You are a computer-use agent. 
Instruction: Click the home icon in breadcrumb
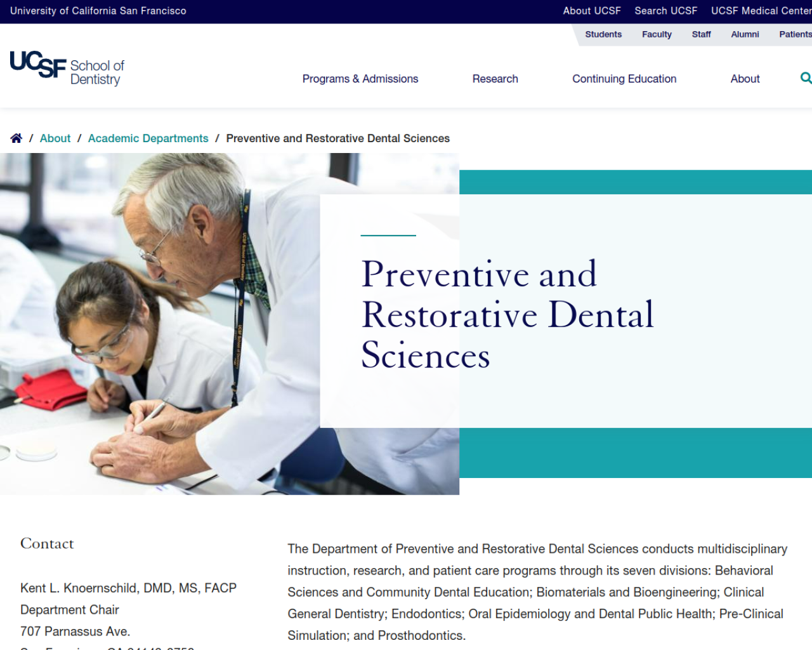tap(16, 138)
